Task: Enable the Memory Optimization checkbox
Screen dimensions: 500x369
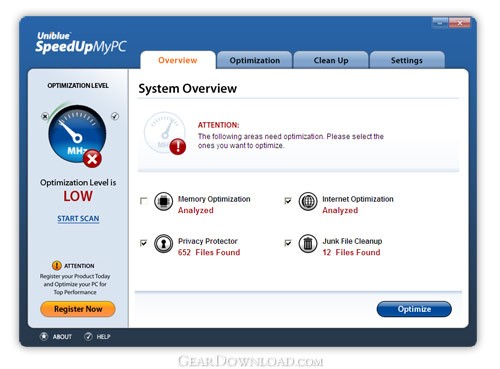Action: (144, 201)
